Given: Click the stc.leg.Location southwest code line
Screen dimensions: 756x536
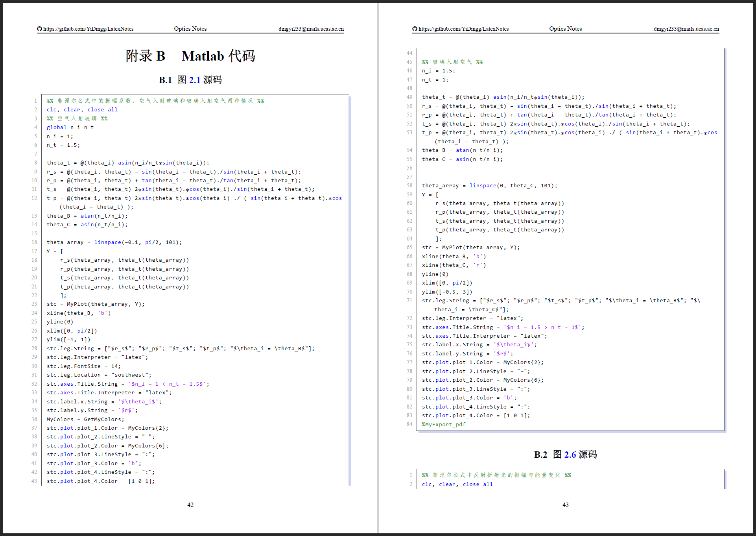Looking at the screenshot, I should tap(99, 375).
